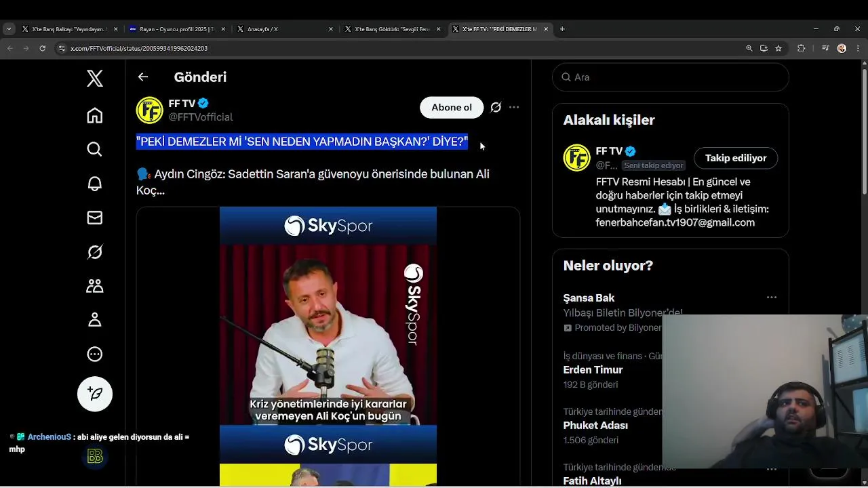Image resolution: width=868 pixels, height=488 pixels.
Task: Click Ara search input field
Action: pos(671,77)
